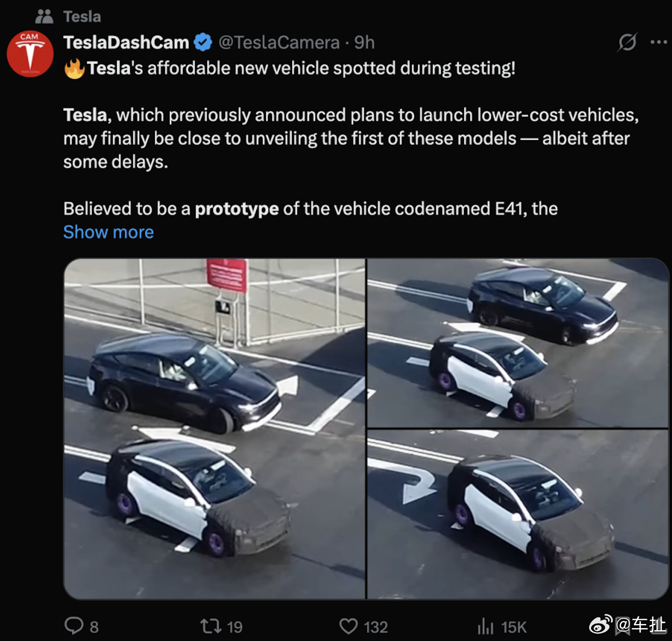This screenshot has height=641, width=672.
Task: Click the blue verified badge
Action: coord(203,43)
